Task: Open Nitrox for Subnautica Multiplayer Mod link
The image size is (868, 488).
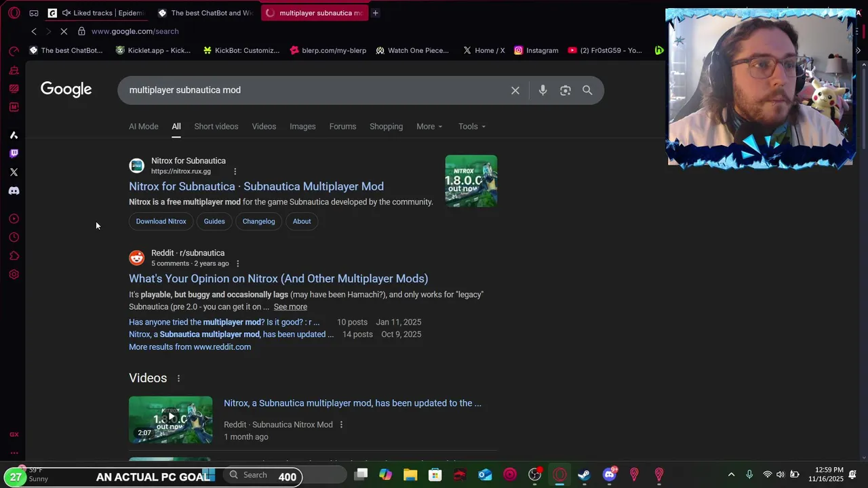Action: [x=256, y=186]
